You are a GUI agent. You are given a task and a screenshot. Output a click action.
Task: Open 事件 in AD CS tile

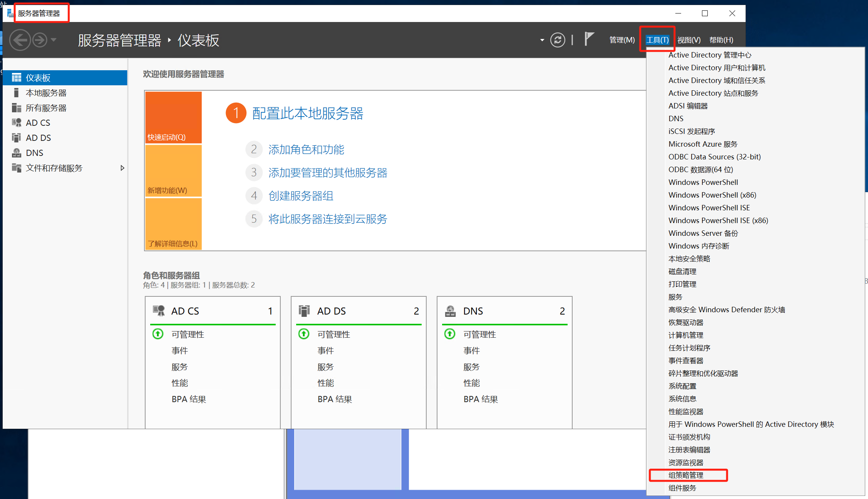(x=180, y=350)
